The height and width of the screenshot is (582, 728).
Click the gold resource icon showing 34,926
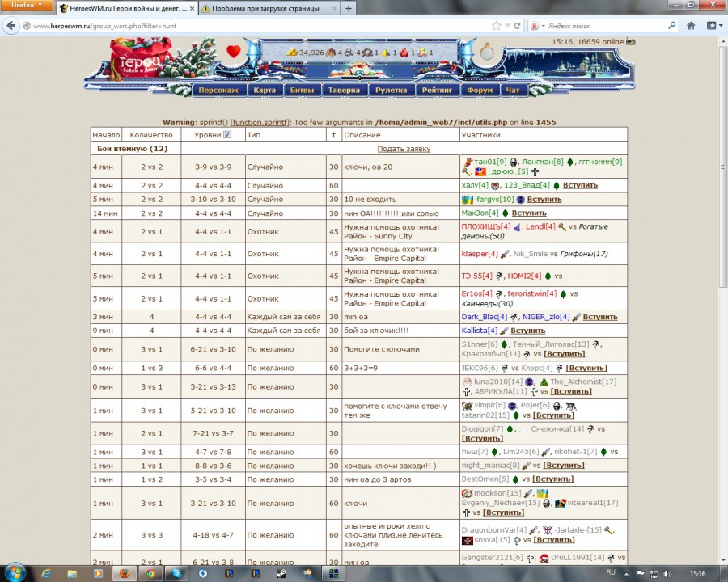pos(292,53)
